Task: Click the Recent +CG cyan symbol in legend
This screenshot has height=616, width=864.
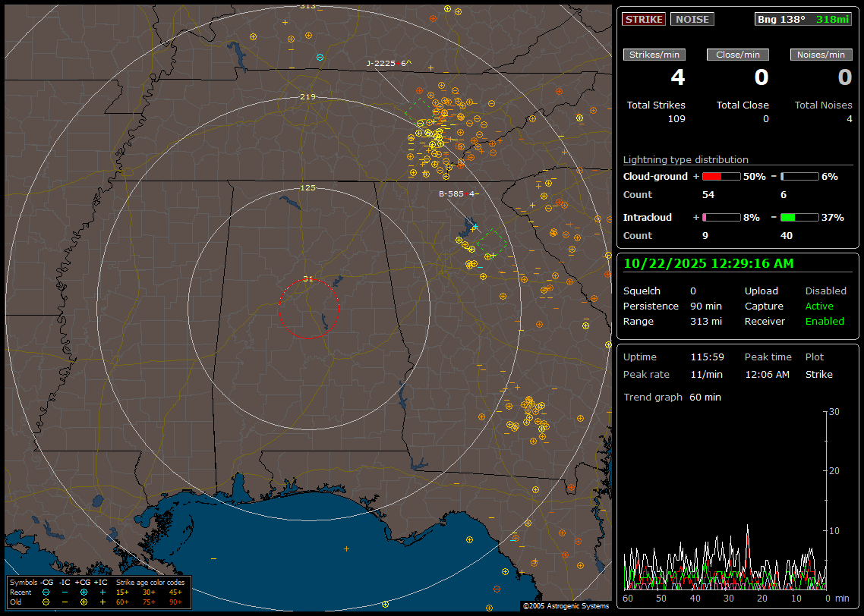Action: [x=84, y=592]
